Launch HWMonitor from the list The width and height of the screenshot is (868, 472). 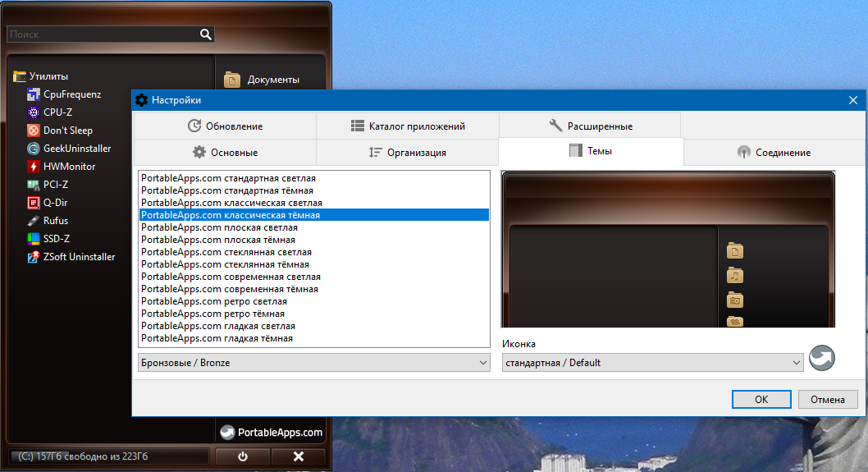[62, 166]
